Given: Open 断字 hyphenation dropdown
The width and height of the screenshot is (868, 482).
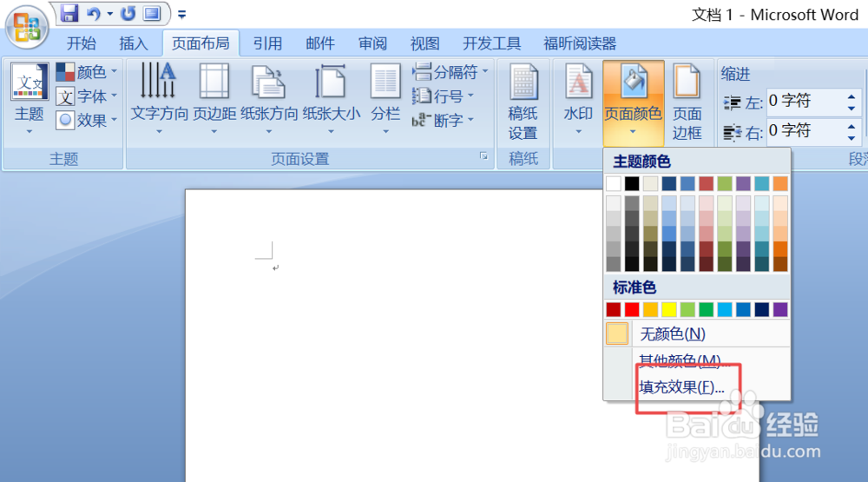Looking at the screenshot, I should 444,120.
